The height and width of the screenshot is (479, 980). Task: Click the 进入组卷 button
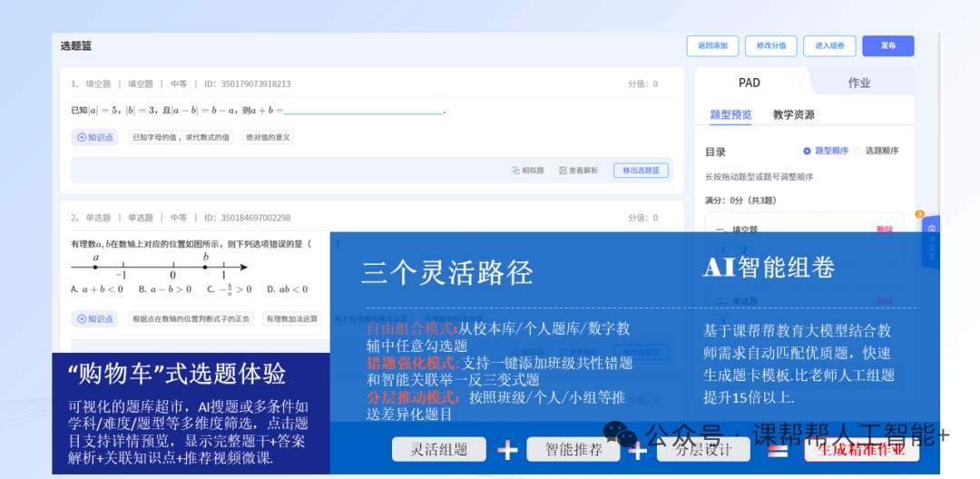(x=829, y=45)
